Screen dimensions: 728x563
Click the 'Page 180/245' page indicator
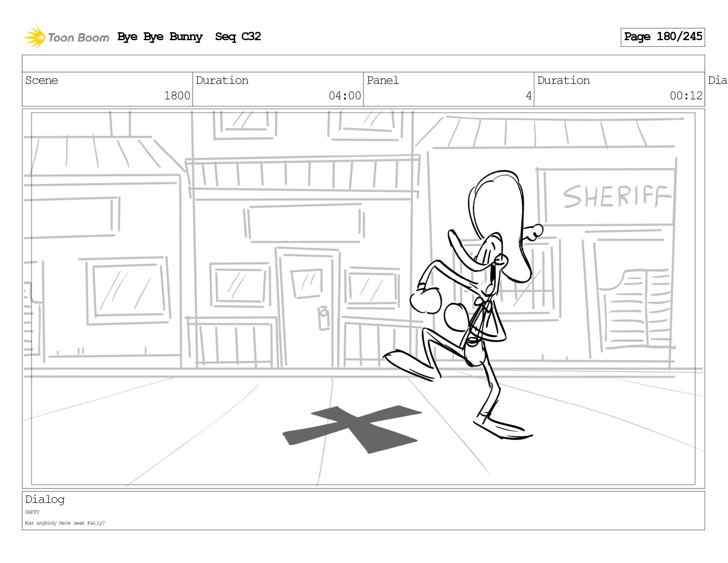(x=663, y=37)
